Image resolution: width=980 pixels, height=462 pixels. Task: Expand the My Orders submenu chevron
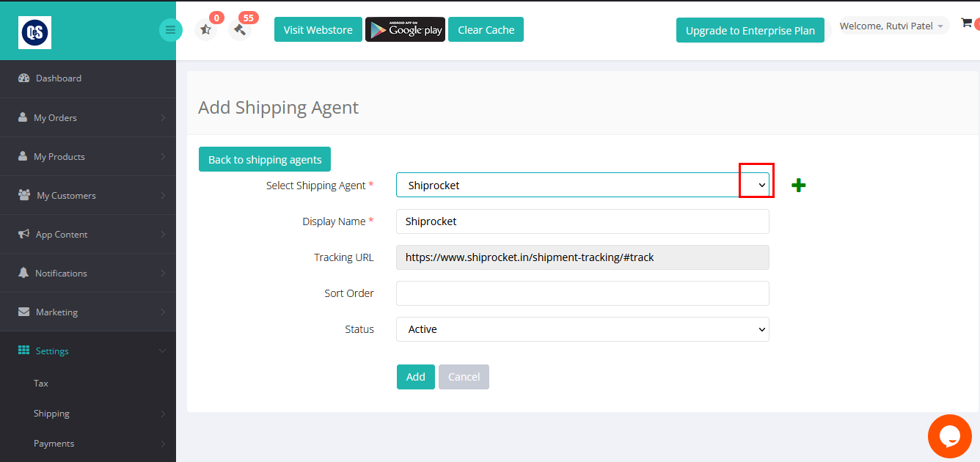[x=162, y=117]
